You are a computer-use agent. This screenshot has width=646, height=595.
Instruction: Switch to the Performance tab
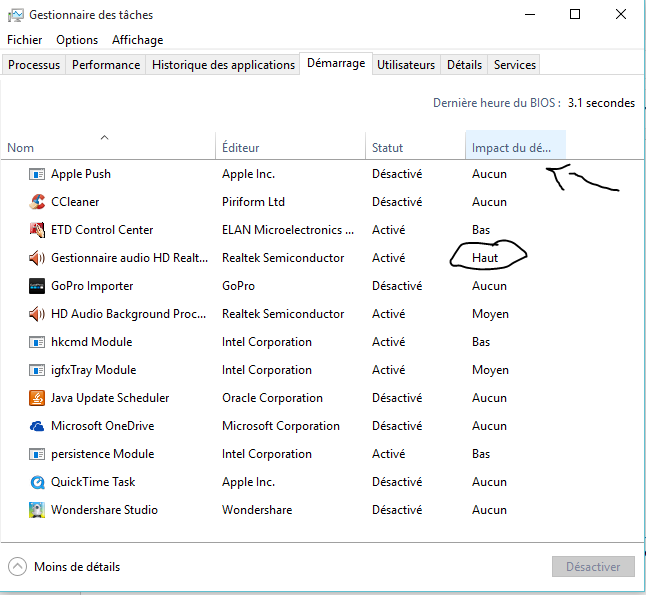click(x=106, y=65)
